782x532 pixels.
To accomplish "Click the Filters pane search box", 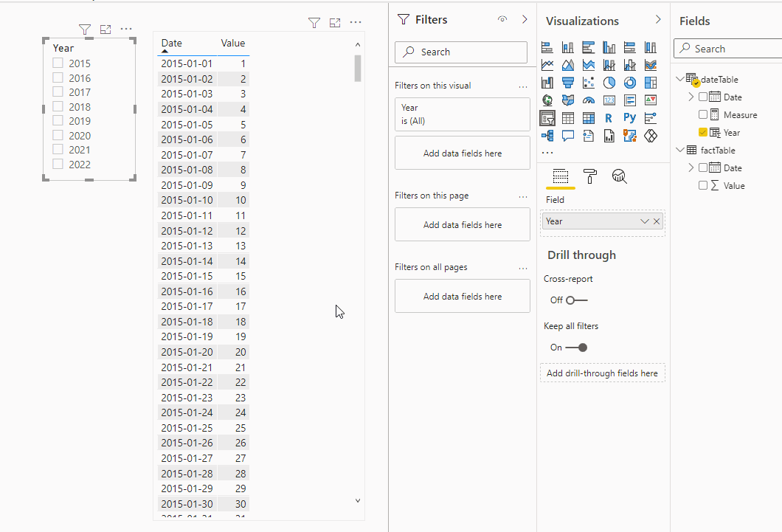I will click(461, 52).
